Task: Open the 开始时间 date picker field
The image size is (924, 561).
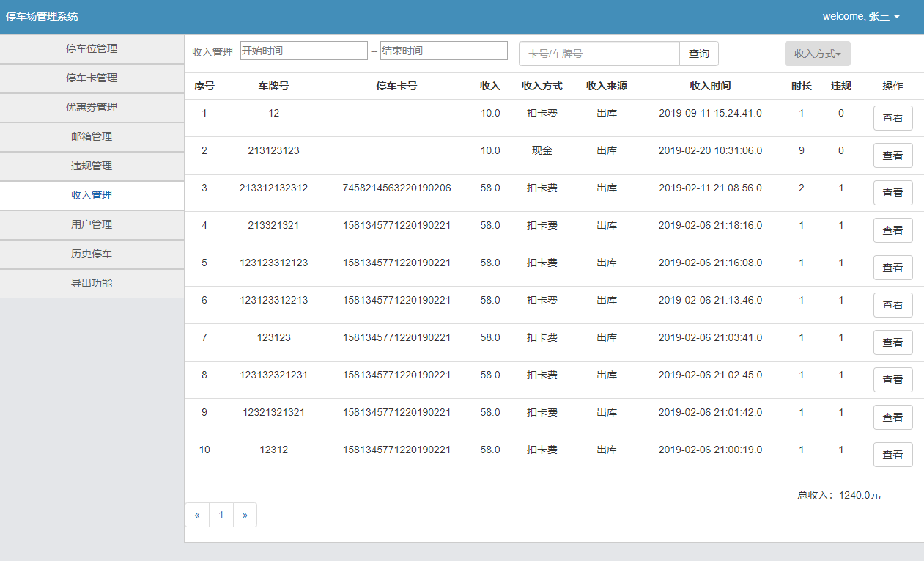Action: [x=303, y=50]
